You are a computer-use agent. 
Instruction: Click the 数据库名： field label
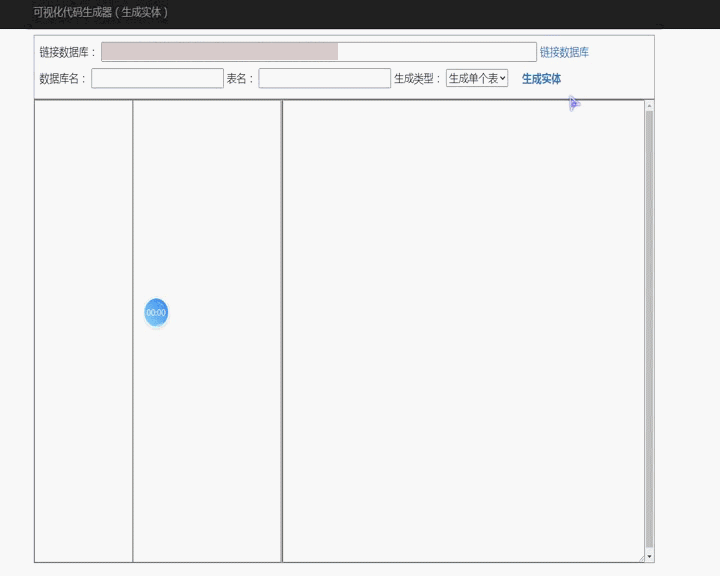[x=64, y=79]
